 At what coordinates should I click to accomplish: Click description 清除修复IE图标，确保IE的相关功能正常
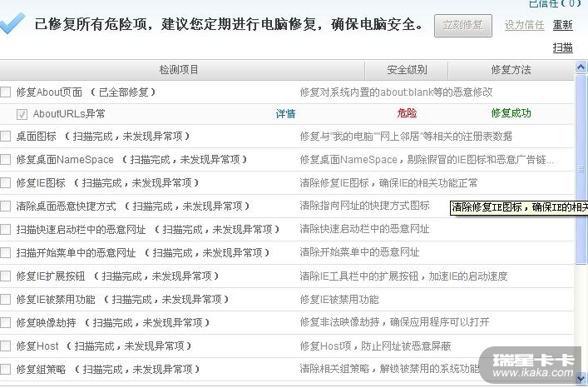pos(389,182)
